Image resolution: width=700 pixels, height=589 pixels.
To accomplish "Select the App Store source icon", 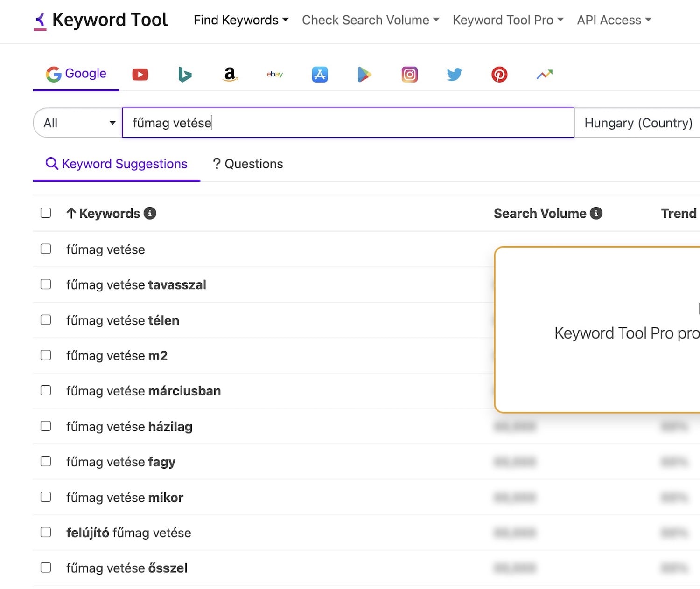I will coord(320,75).
